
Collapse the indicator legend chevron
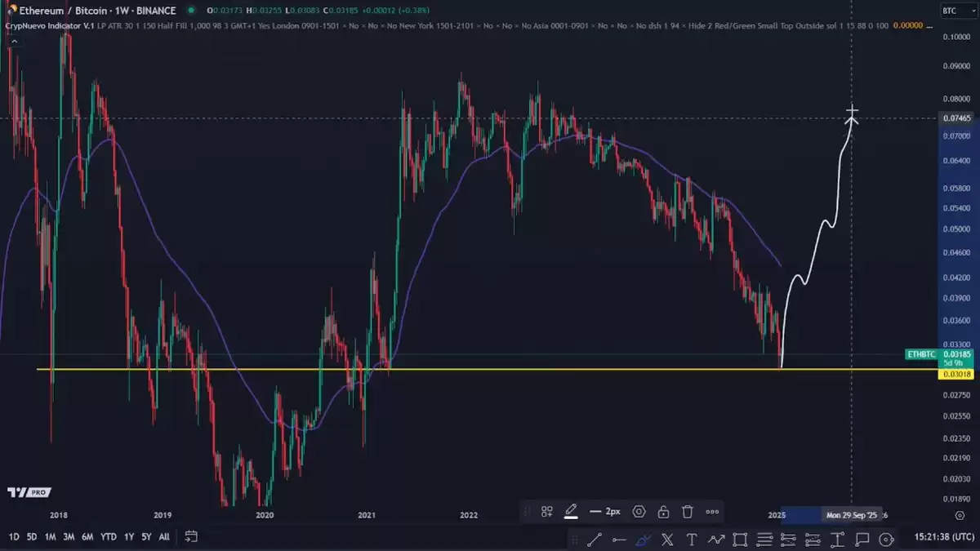(x=13, y=41)
